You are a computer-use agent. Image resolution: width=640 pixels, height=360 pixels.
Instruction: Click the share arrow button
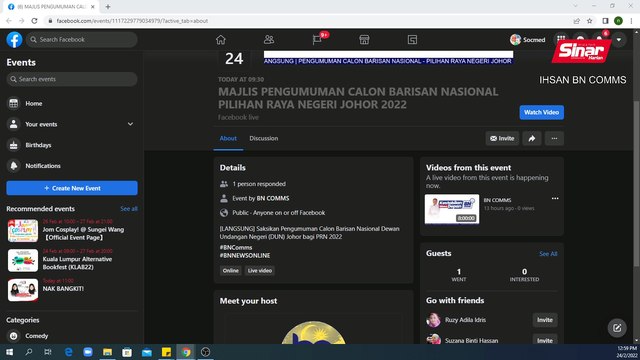click(532, 138)
